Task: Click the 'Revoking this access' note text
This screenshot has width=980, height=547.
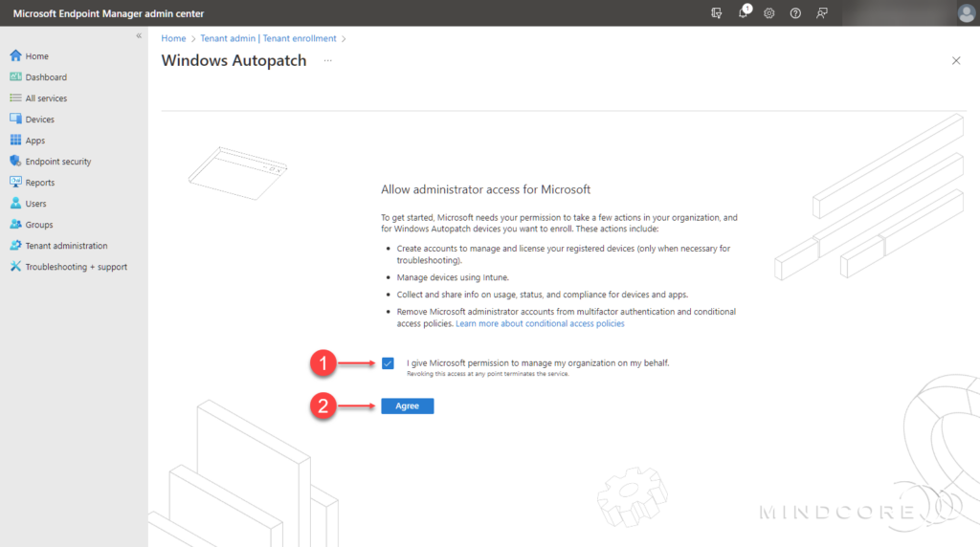Action: 487,374
